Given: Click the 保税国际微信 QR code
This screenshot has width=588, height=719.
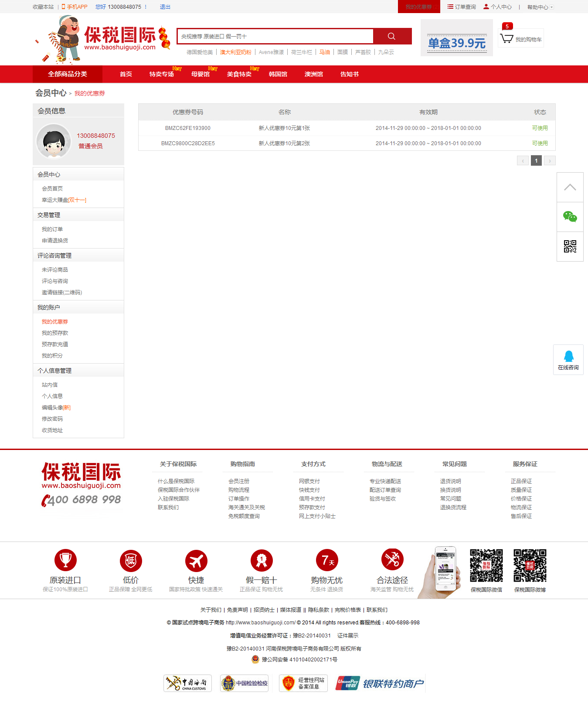Looking at the screenshot, I should pos(486,566).
